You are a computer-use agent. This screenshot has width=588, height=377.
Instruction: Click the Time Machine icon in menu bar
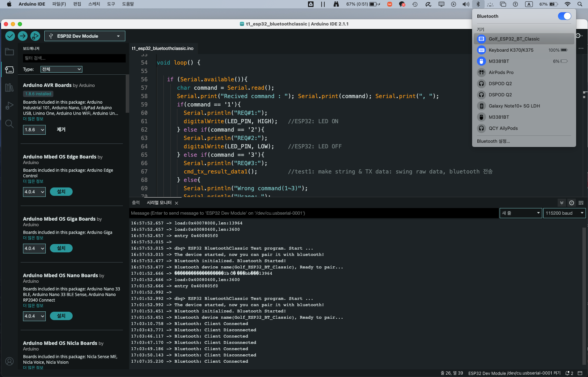[x=415, y=4]
